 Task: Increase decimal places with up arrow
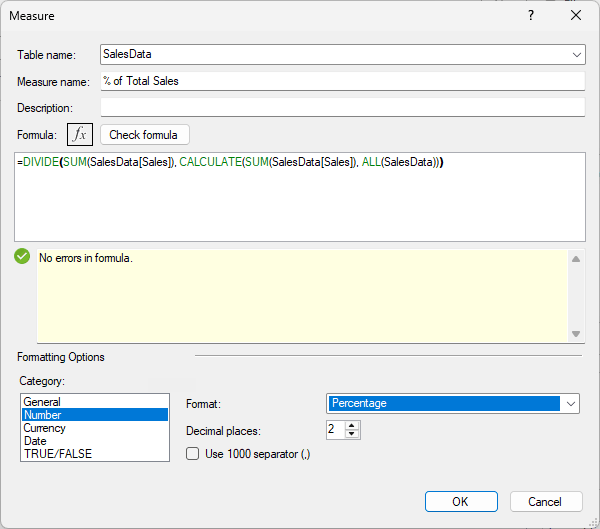(352, 425)
